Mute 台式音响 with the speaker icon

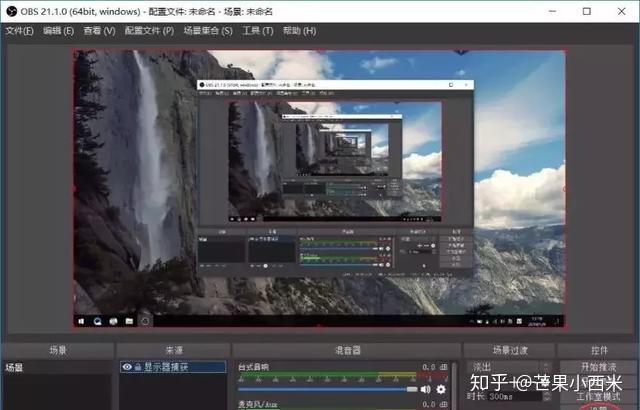pos(425,389)
